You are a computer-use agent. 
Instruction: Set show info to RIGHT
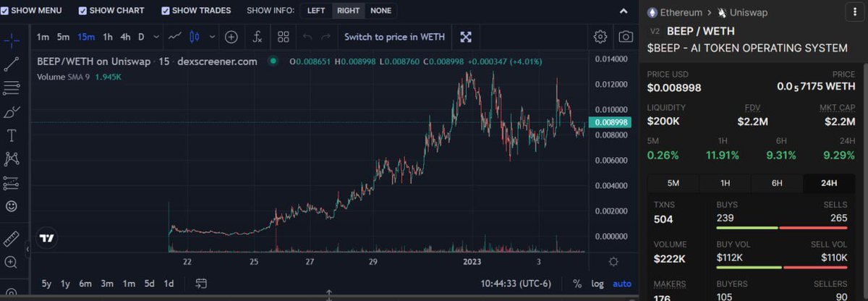point(348,11)
